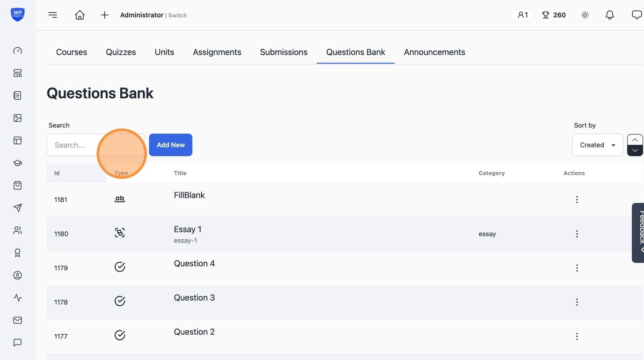Viewport: 644px width, 360px height.
Task: Open the profile circle sidebar icon
Action: (17, 275)
